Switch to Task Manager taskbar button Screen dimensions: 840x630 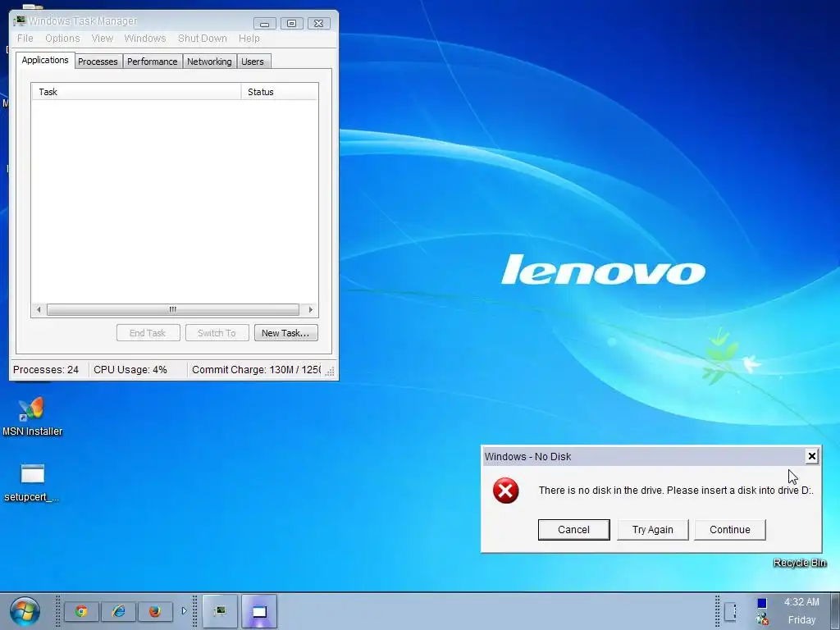tap(220, 611)
